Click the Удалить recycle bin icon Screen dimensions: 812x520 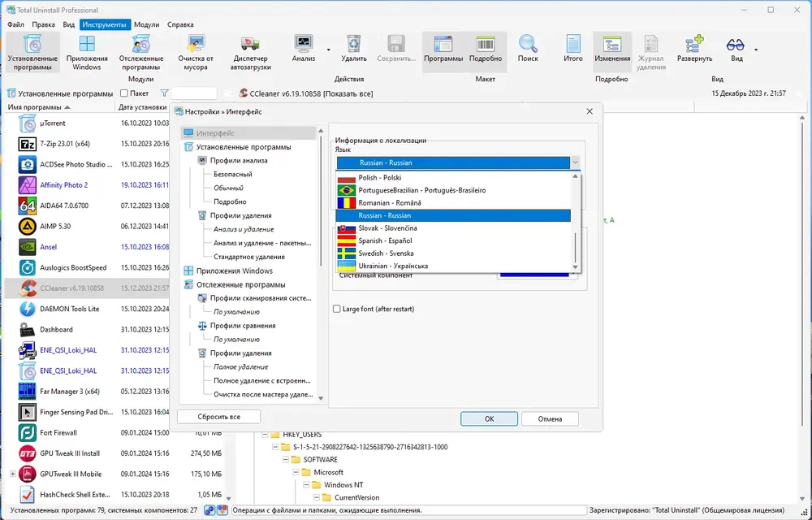(354, 44)
